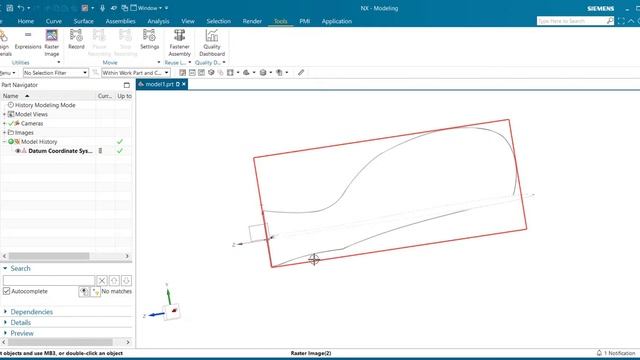Click the Save icon in the title bar
Image resolution: width=640 pixels, height=360 pixels.
point(9,8)
